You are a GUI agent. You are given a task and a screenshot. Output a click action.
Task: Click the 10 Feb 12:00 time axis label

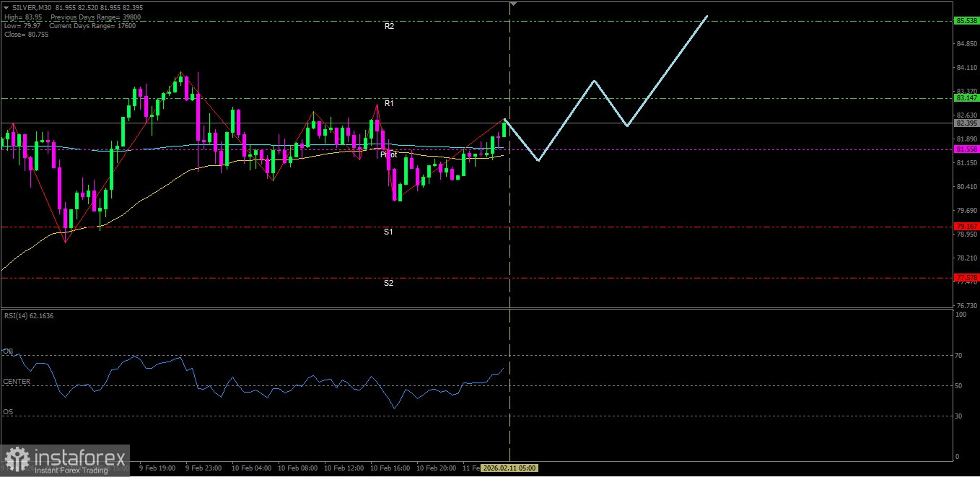click(x=344, y=468)
